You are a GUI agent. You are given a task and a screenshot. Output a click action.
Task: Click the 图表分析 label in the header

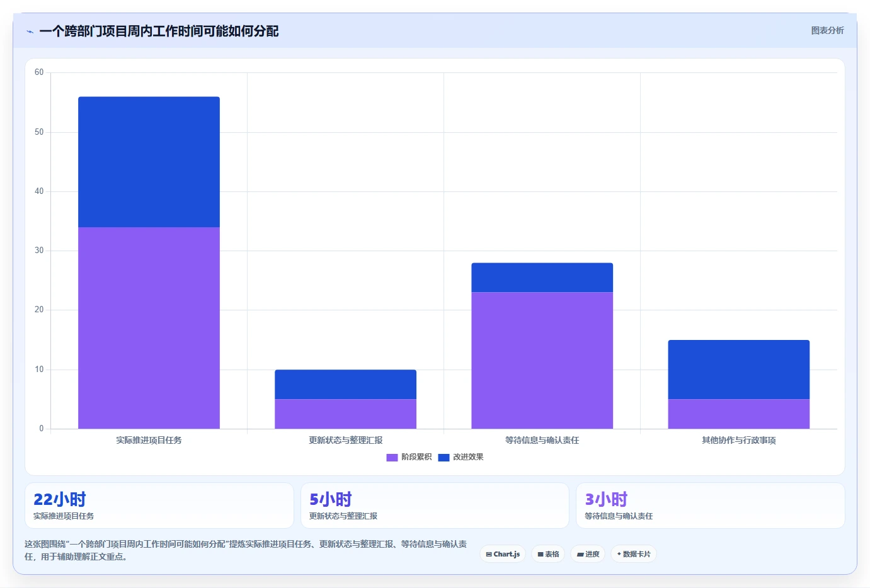pyautogui.click(x=827, y=30)
